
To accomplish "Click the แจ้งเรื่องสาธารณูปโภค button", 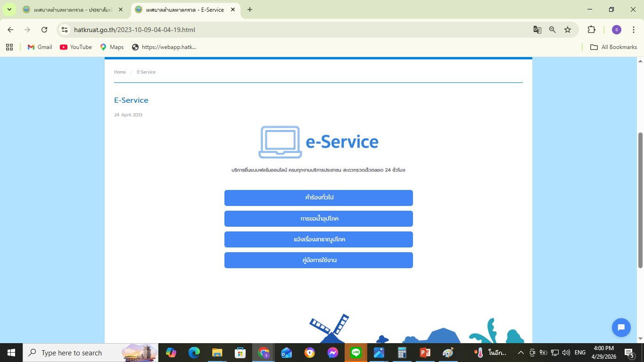I will pyautogui.click(x=319, y=239).
